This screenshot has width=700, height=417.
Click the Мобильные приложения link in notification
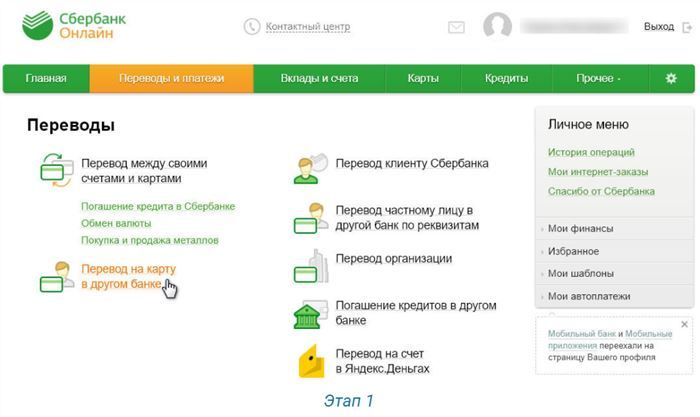(610, 339)
